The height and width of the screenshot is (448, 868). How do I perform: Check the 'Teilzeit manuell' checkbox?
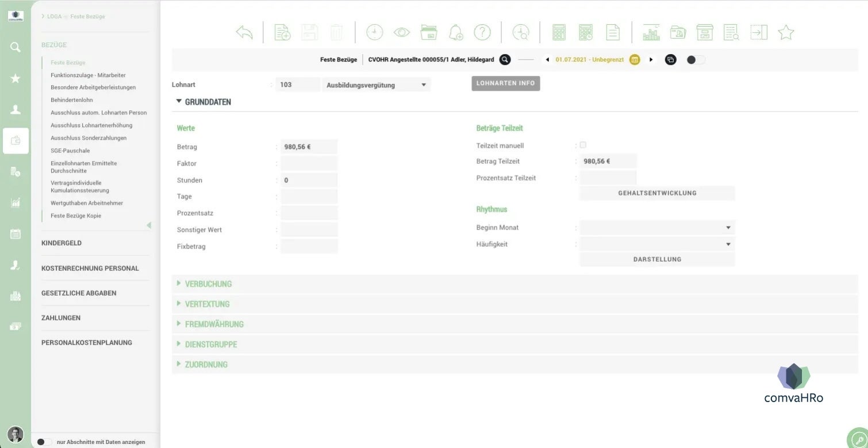(x=583, y=145)
